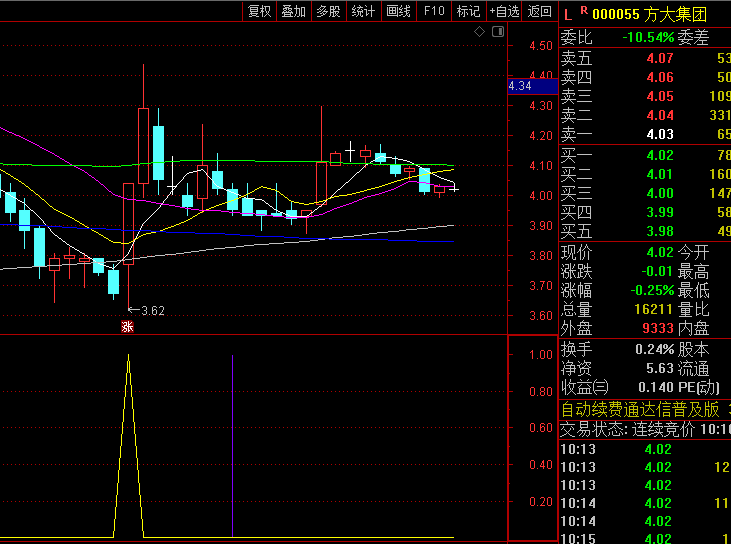Click the 1.00 indicator scale label
The width and height of the screenshot is (731, 544).
pyautogui.click(x=541, y=355)
